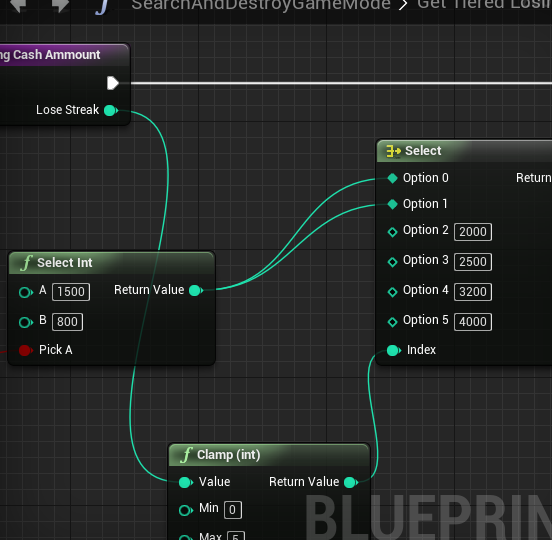The image size is (552, 540).
Task: Select the Cash Ammount function entry node title
Action: (x=50, y=55)
